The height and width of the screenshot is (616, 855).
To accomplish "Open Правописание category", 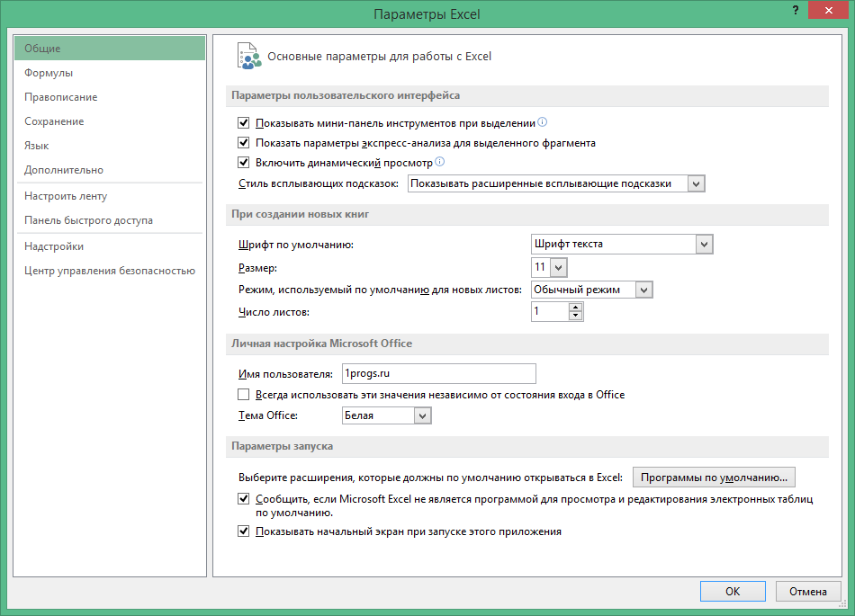I will coord(110,97).
